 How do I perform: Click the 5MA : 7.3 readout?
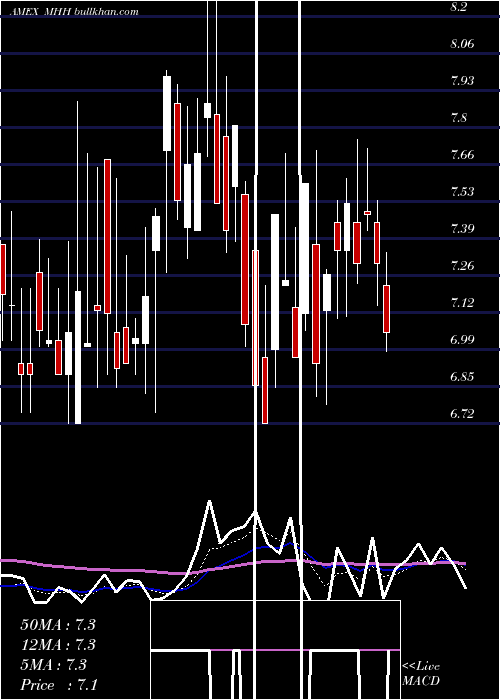coord(53,665)
